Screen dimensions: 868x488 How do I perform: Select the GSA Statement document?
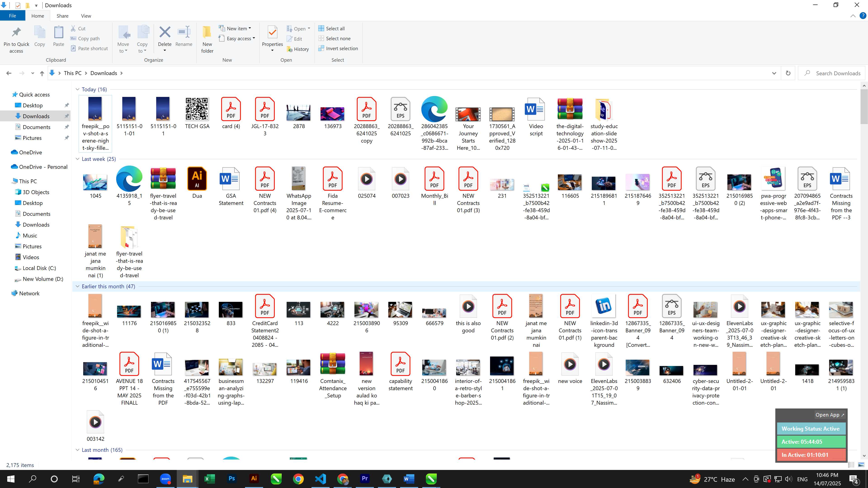231,186
